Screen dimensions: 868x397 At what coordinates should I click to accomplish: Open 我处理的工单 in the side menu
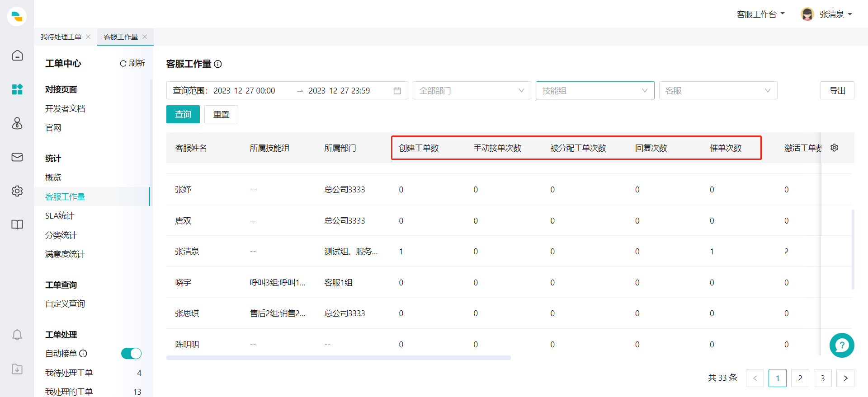coord(69,392)
